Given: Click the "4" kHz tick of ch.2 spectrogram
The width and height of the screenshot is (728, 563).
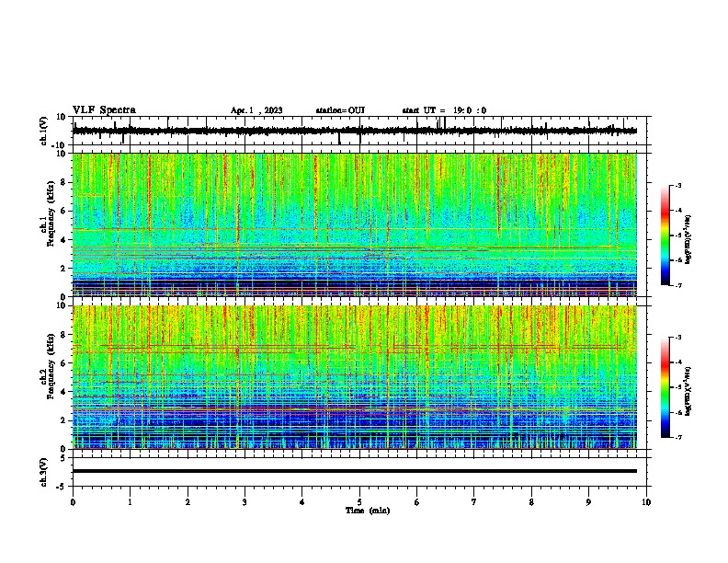Looking at the screenshot, I should pyautogui.click(x=64, y=392).
